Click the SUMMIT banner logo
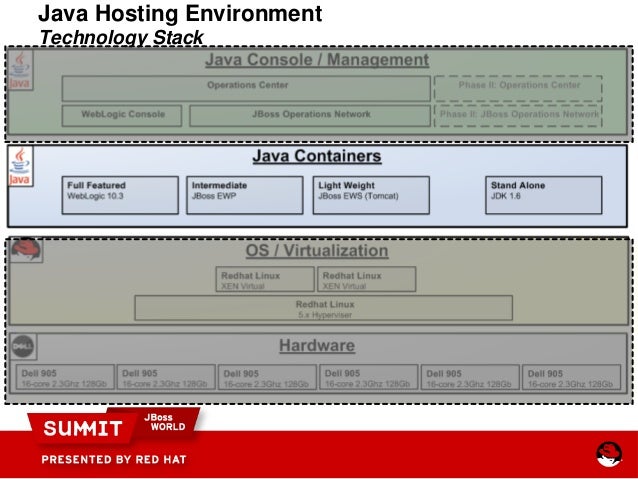638x479 pixels. coord(83,428)
